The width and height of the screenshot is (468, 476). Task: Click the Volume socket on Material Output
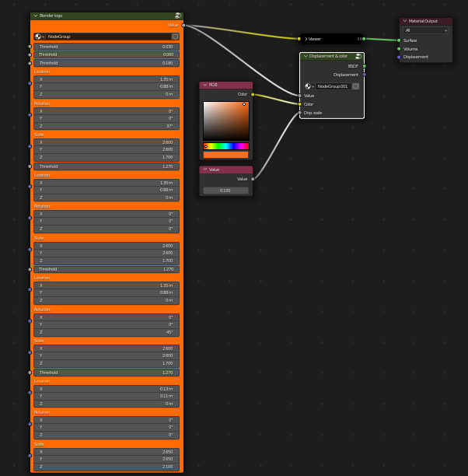click(x=399, y=49)
